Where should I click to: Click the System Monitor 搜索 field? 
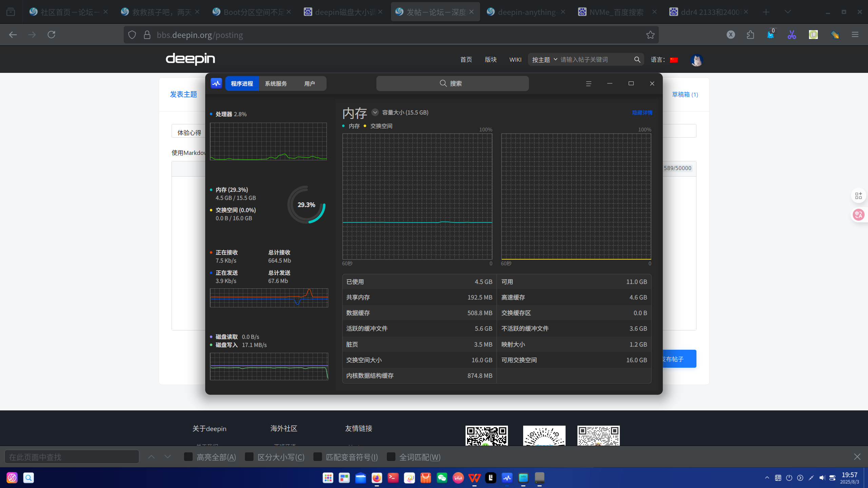452,83
